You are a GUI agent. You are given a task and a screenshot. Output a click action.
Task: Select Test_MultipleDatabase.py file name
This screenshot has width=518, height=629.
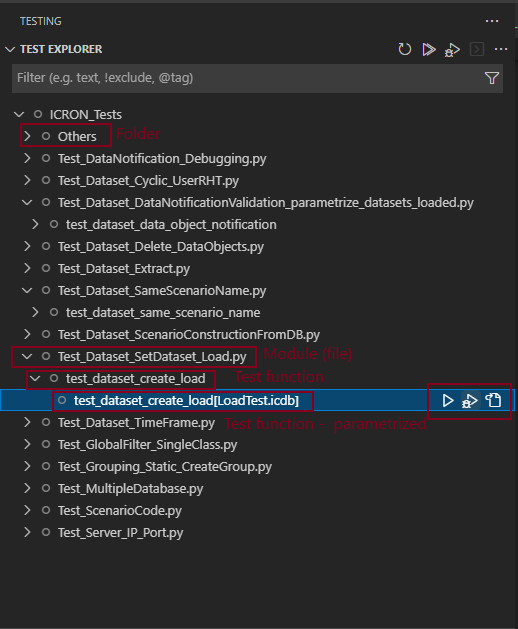[130, 489]
